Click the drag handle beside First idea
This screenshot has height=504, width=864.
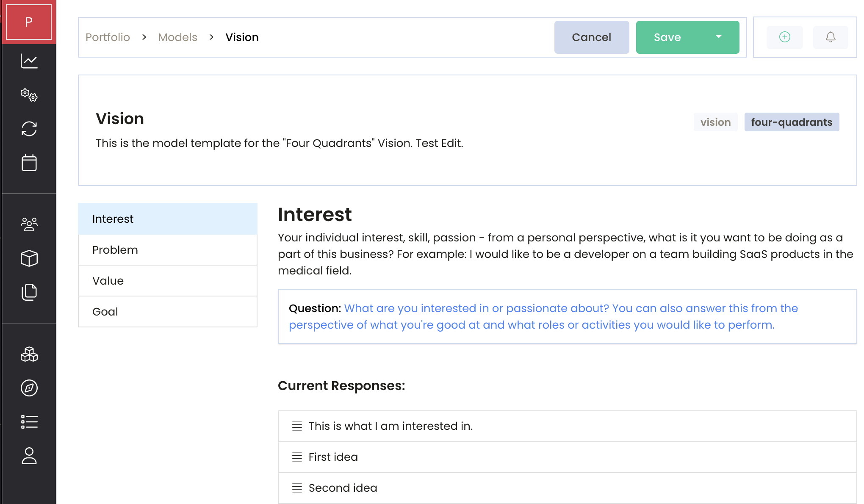point(297,457)
